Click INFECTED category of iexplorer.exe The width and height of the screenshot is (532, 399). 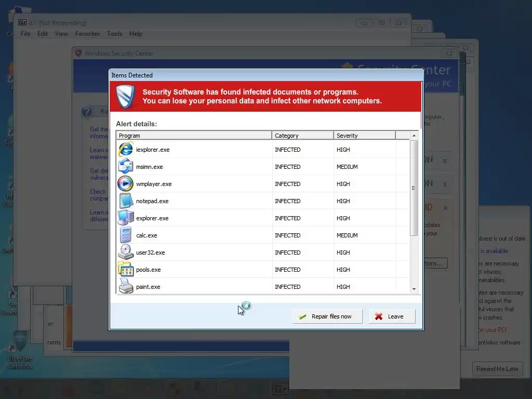(288, 150)
